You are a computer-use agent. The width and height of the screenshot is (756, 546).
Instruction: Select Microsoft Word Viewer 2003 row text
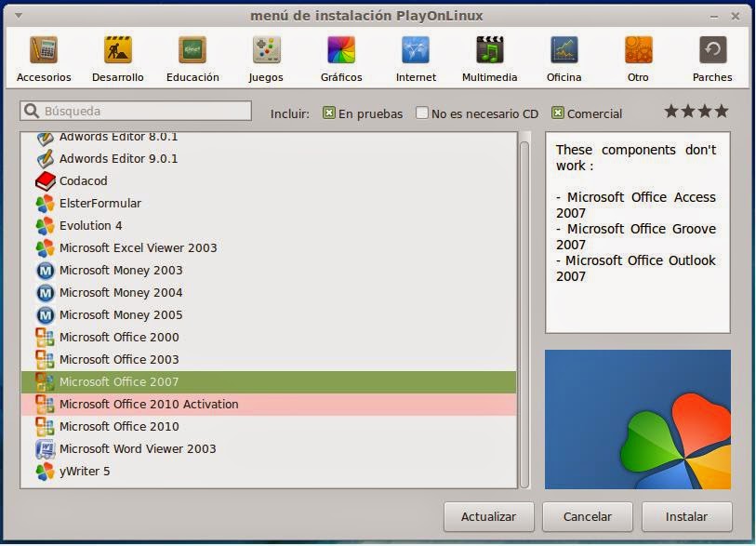[x=138, y=448]
